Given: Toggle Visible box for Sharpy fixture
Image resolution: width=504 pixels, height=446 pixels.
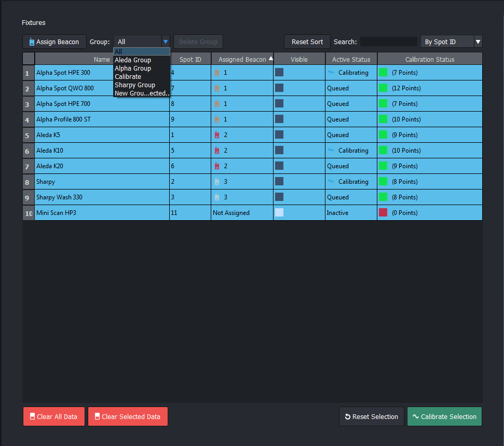Looking at the screenshot, I should tap(279, 181).
